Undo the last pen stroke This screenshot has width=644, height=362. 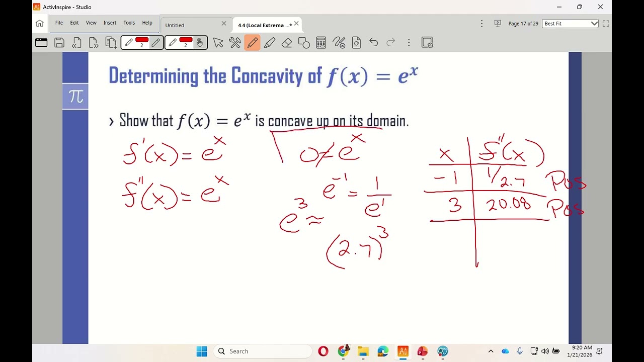[373, 43]
